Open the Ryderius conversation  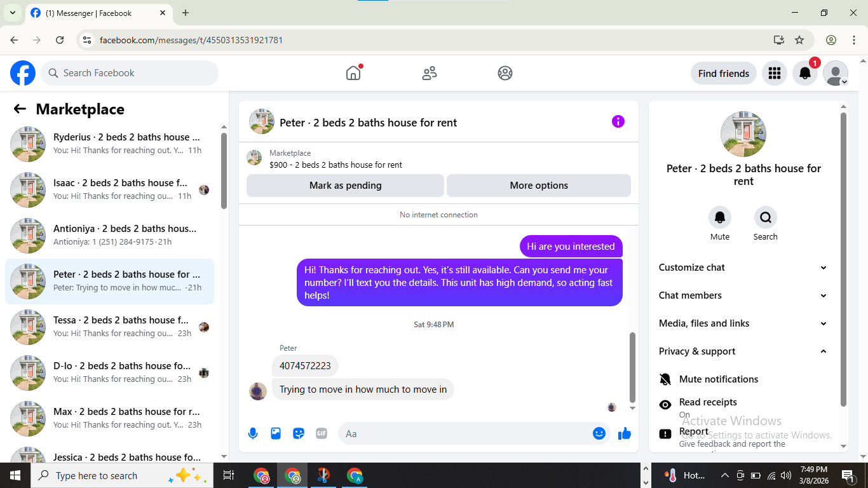(x=109, y=144)
